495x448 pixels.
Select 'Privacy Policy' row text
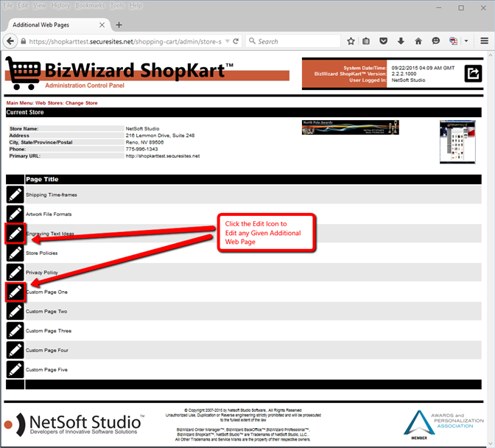[42, 273]
